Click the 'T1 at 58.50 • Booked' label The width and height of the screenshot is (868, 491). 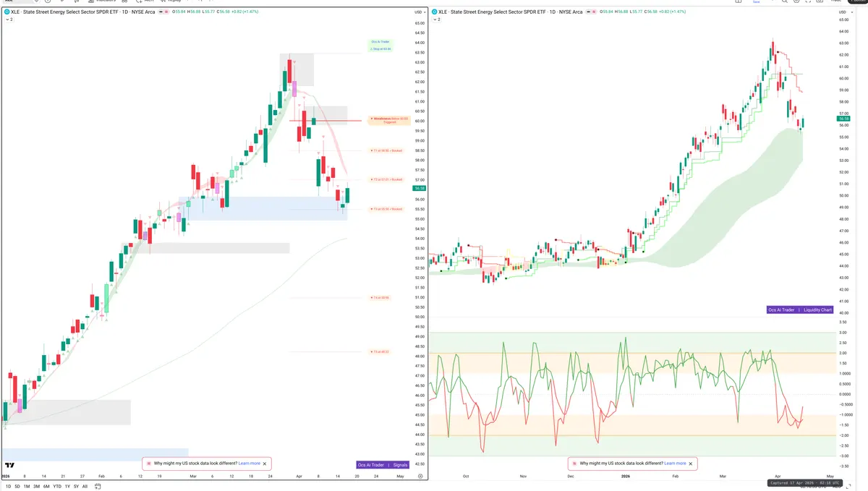388,150
